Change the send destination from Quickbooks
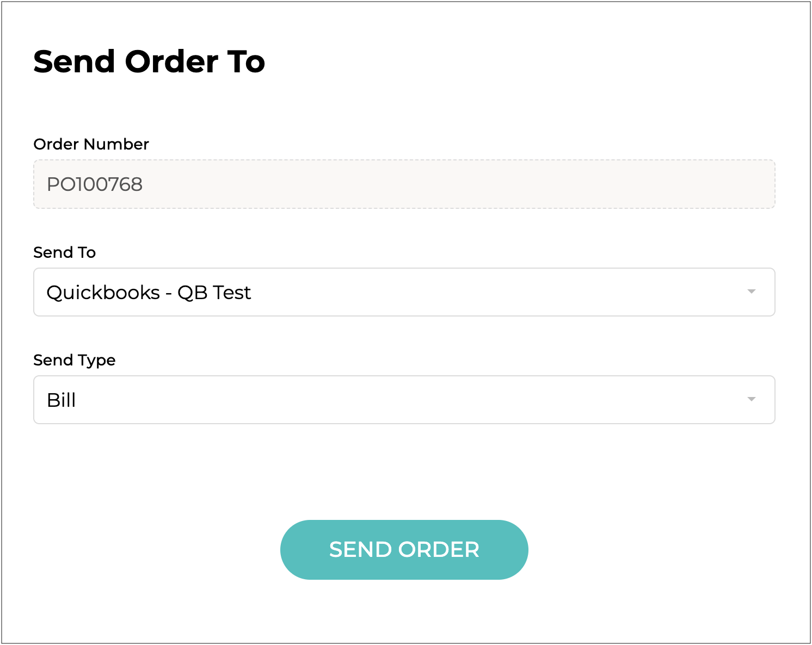This screenshot has height=645, width=812. tap(404, 292)
